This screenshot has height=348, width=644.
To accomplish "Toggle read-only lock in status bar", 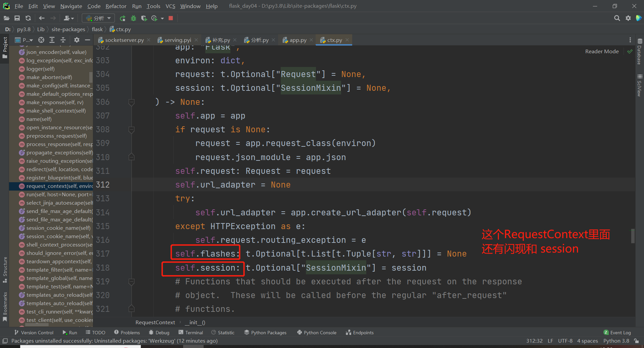I will [637, 341].
